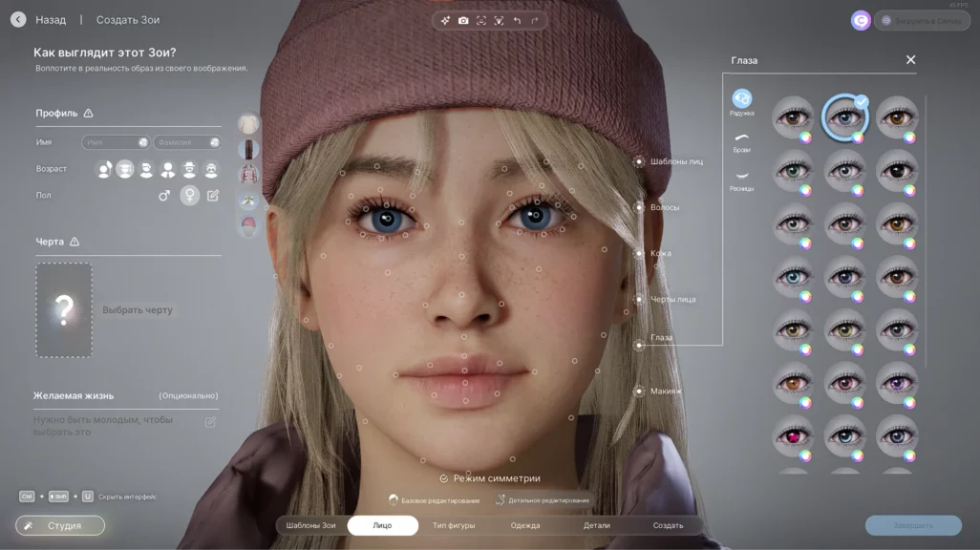Select the male gender symbol
980x550 pixels.
pos(164,196)
